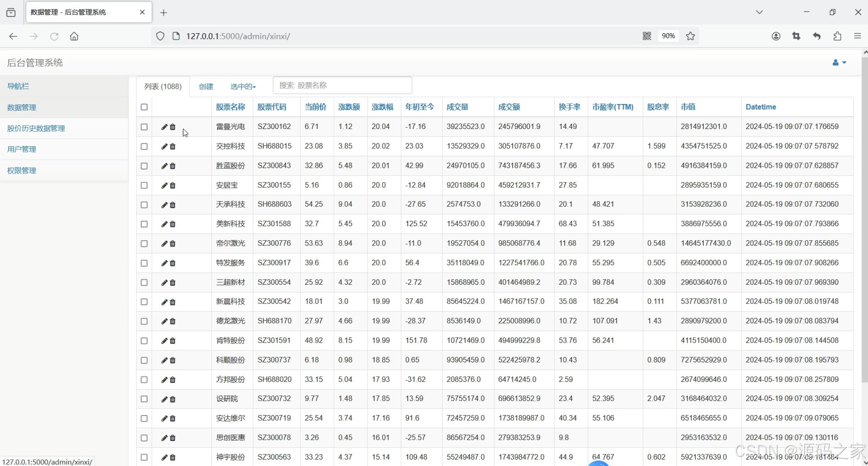The image size is (868, 466).
Task: Click the 用户管理 sidebar link
Action: (x=22, y=149)
